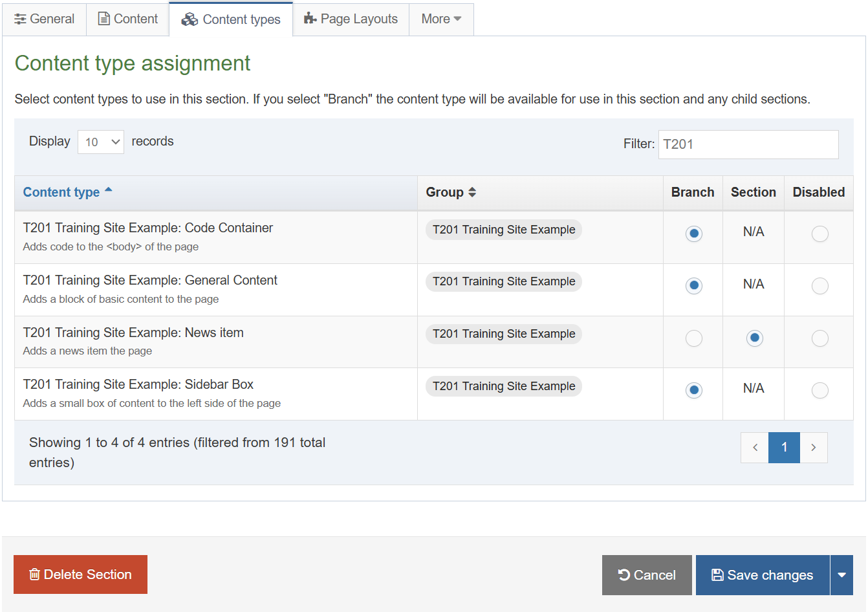This screenshot has height=612, width=868.
Task: Click the cubes icon on Content types tab
Action: [190, 19]
